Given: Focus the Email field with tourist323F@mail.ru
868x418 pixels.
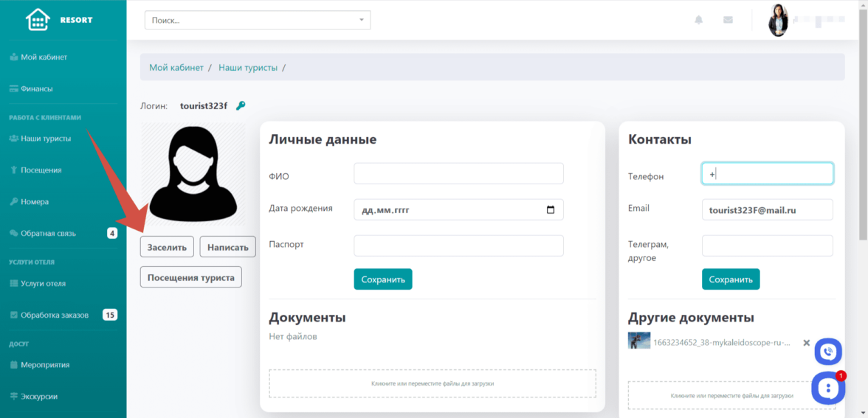Looking at the screenshot, I should (x=768, y=210).
